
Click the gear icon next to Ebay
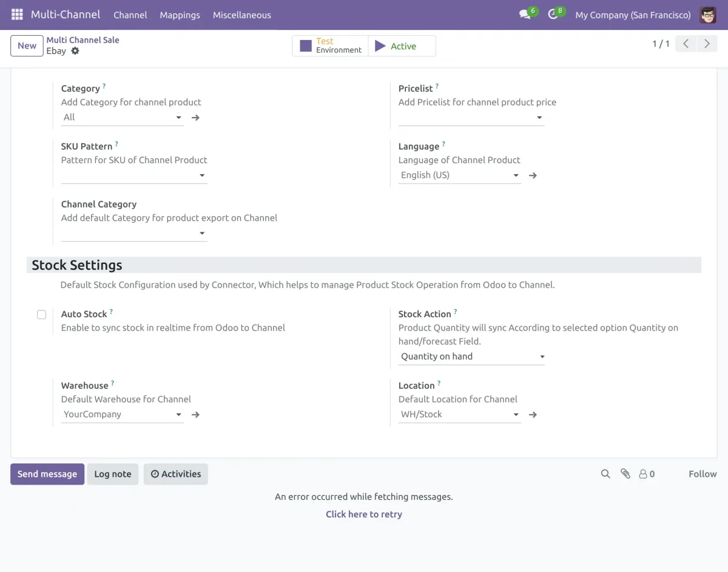coord(75,51)
